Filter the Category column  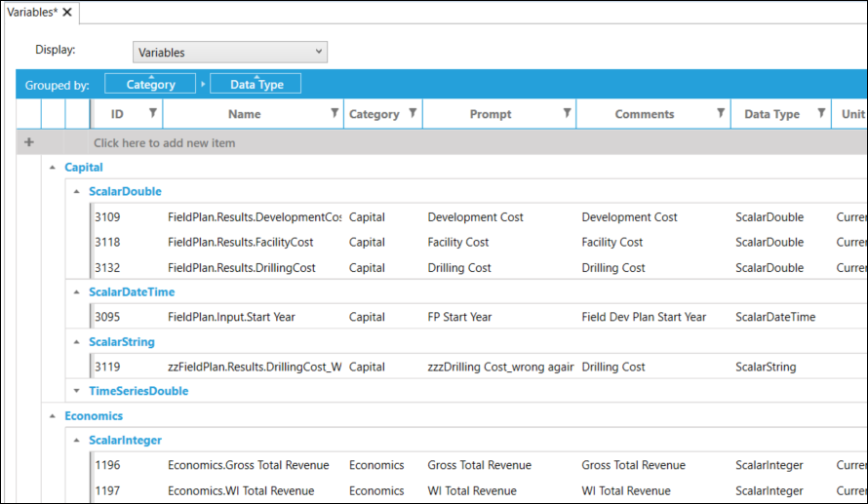pos(413,113)
